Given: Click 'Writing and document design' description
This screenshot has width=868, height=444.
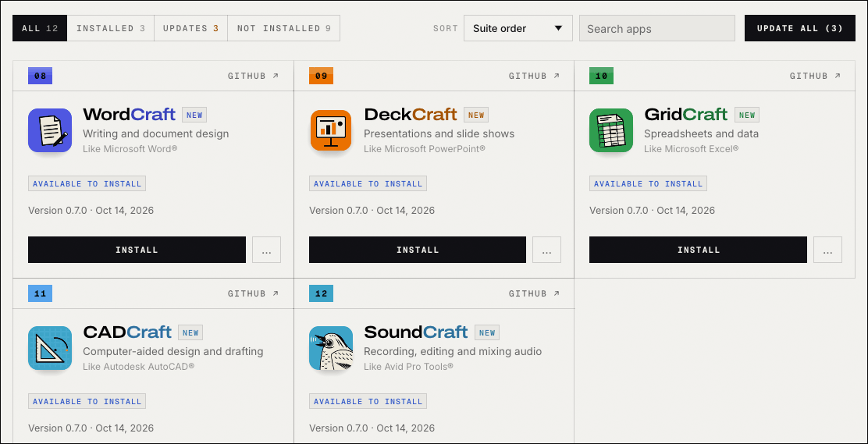Looking at the screenshot, I should tap(155, 134).
